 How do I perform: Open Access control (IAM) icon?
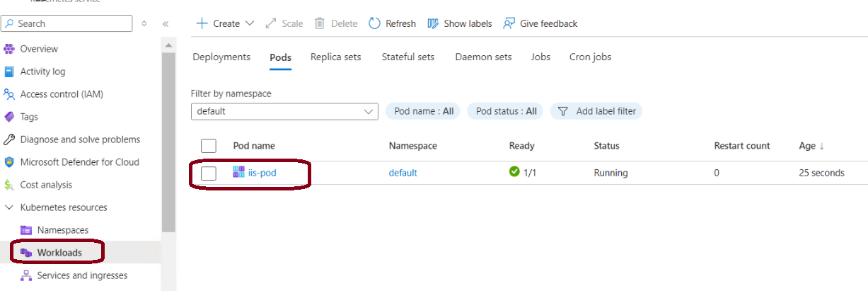coord(9,94)
